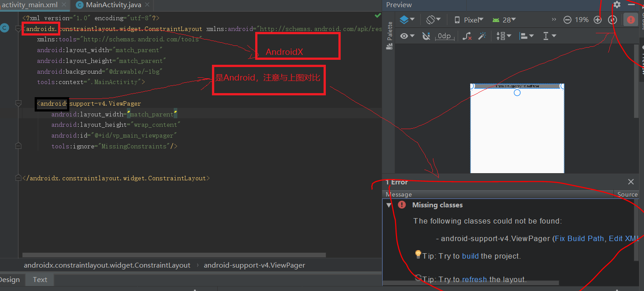
Task: Select Message column header
Action: tap(399, 194)
